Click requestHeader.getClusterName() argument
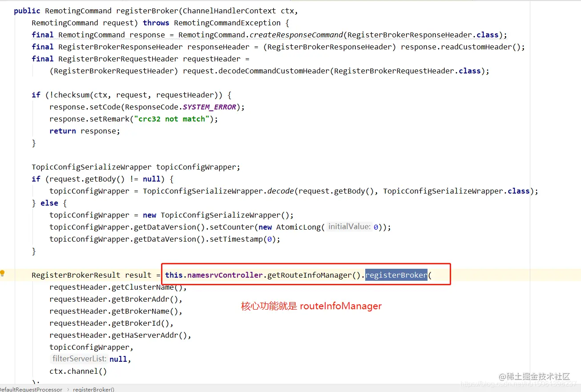The image size is (581, 392). click(x=116, y=287)
